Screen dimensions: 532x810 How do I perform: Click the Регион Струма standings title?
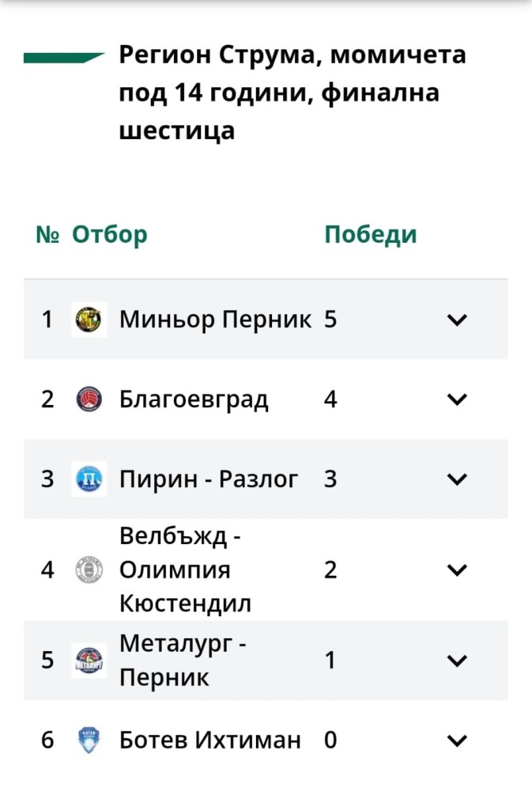tap(292, 93)
